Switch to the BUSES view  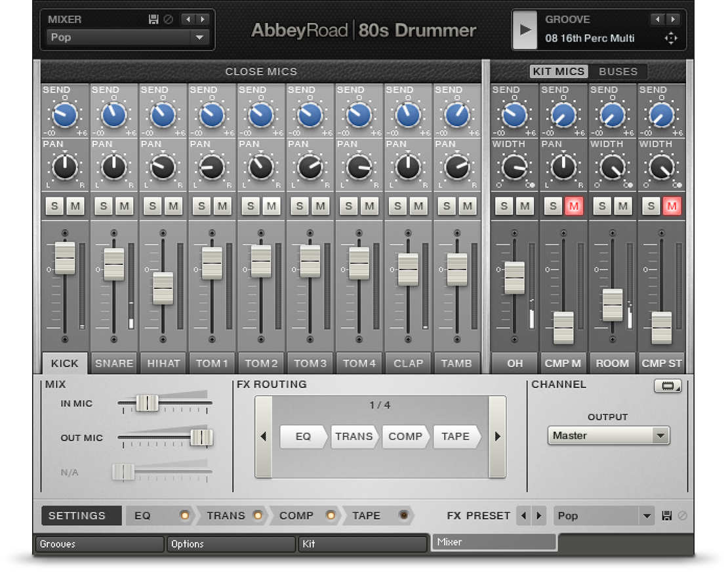(618, 71)
